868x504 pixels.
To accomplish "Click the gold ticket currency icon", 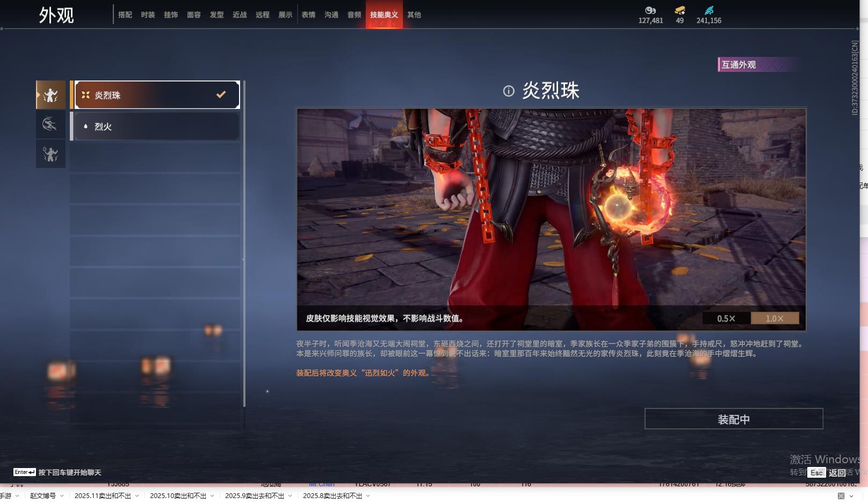I will 680,10.
